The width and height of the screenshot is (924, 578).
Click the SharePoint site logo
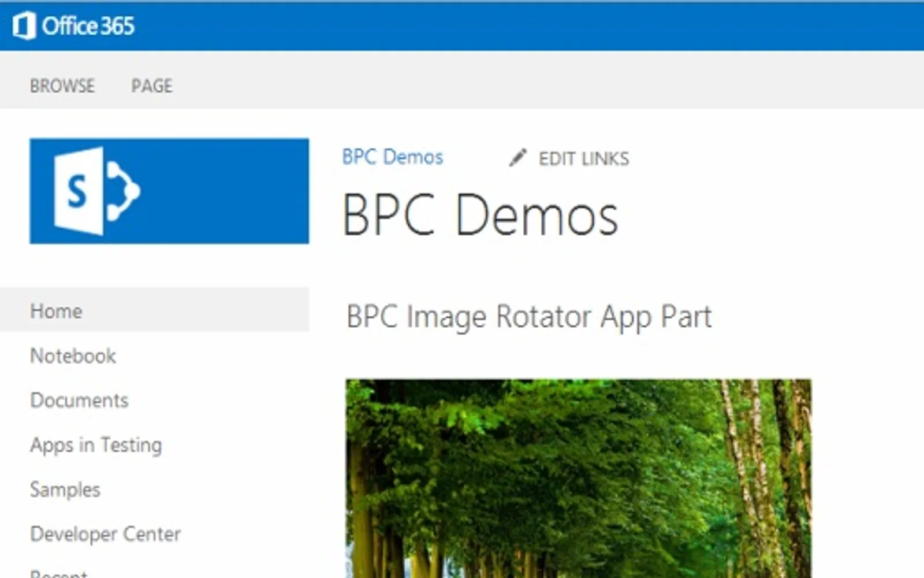169,191
